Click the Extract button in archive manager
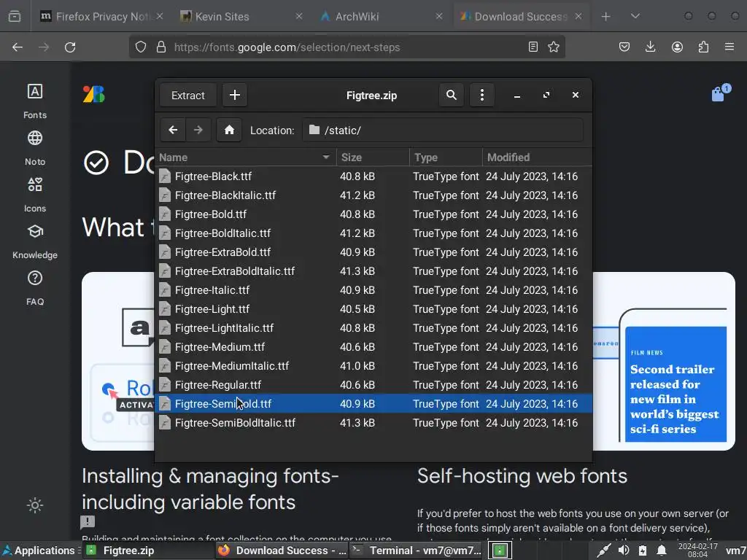 (187, 96)
